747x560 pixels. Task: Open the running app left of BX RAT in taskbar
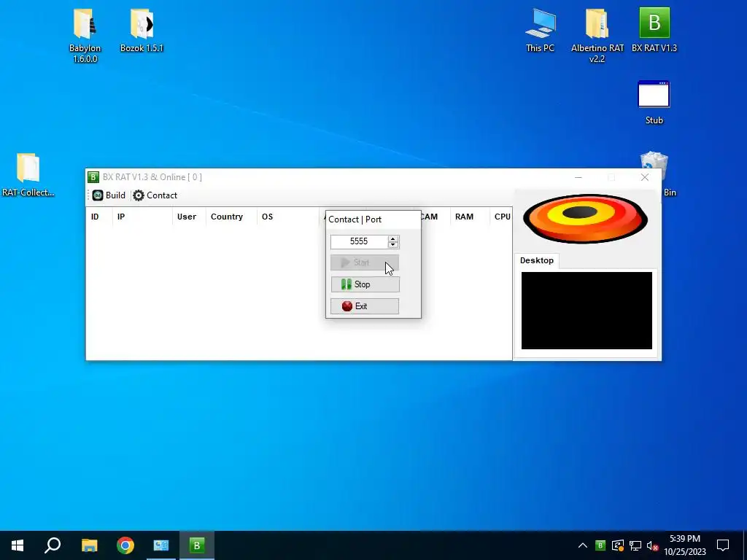tap(161, 545)
